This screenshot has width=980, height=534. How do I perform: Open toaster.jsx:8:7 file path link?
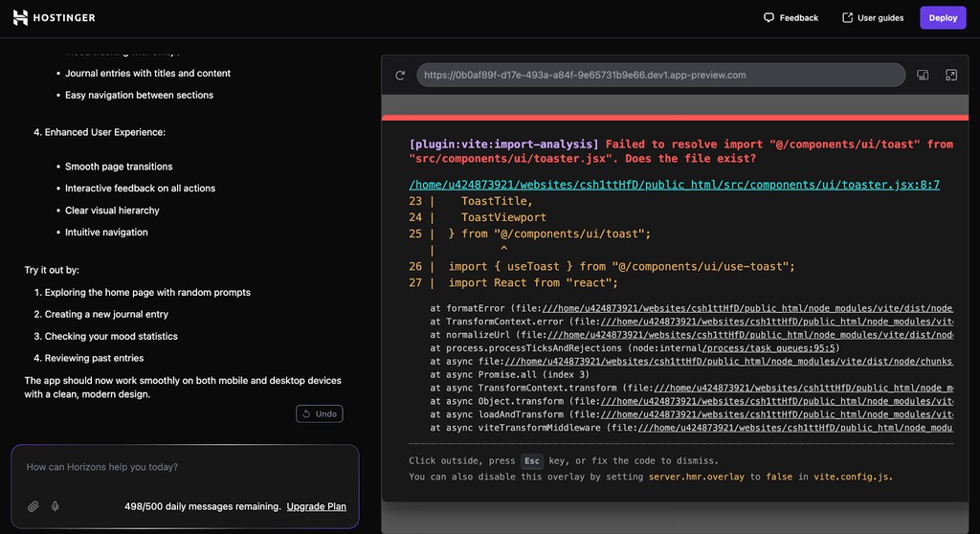point(675,185)
